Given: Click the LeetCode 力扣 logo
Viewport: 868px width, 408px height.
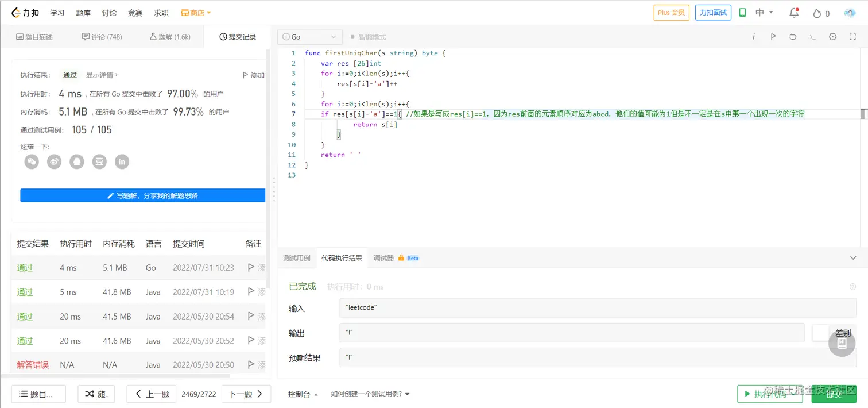Looking at the screenshot, I should 25,13.
